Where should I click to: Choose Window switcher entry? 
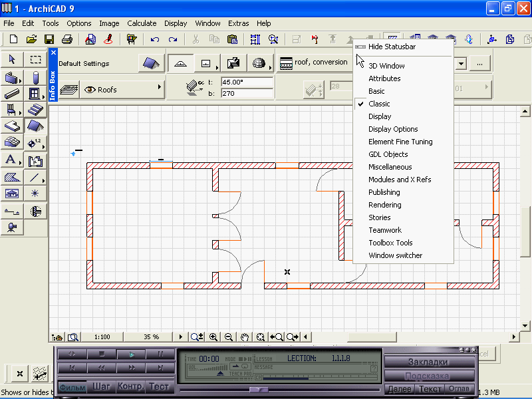395,255
